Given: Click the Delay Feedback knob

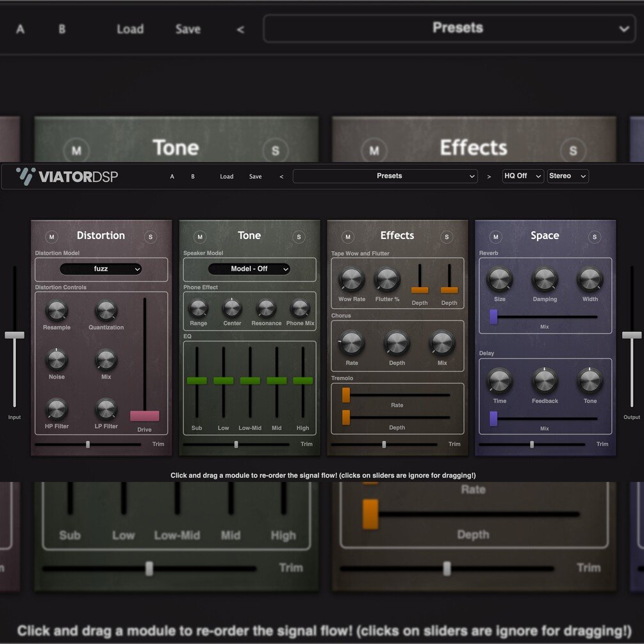Looking at the screenshot, I should [x=545, y=381].
